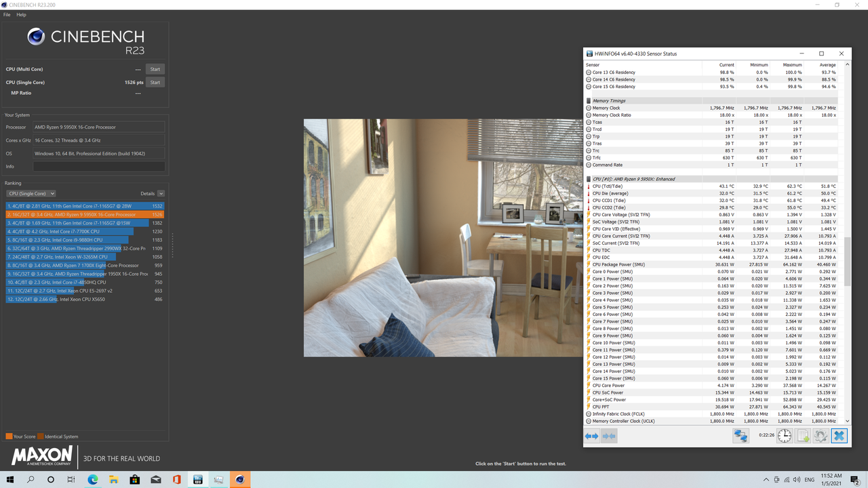
Task: Open the Windows Start menu
Action: point(11,480)
